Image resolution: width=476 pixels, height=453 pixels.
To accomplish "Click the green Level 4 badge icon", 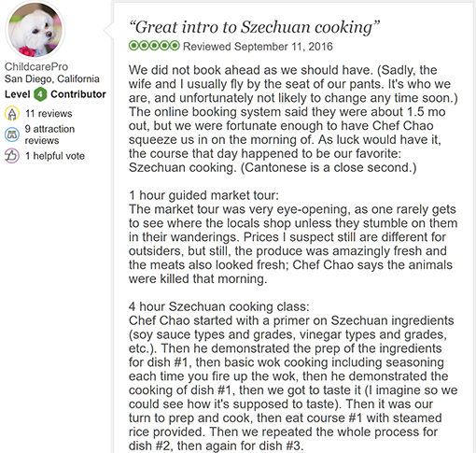I will pos(40,94).
